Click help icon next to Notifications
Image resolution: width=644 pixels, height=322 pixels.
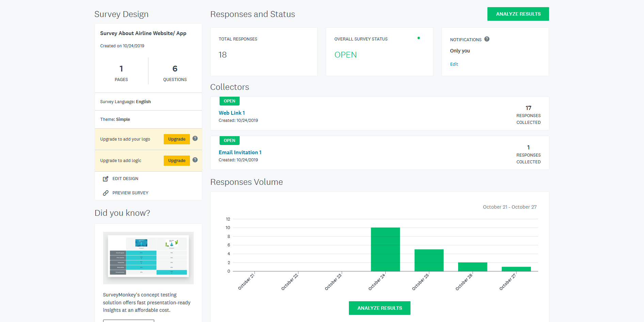[x=487, y=39]
